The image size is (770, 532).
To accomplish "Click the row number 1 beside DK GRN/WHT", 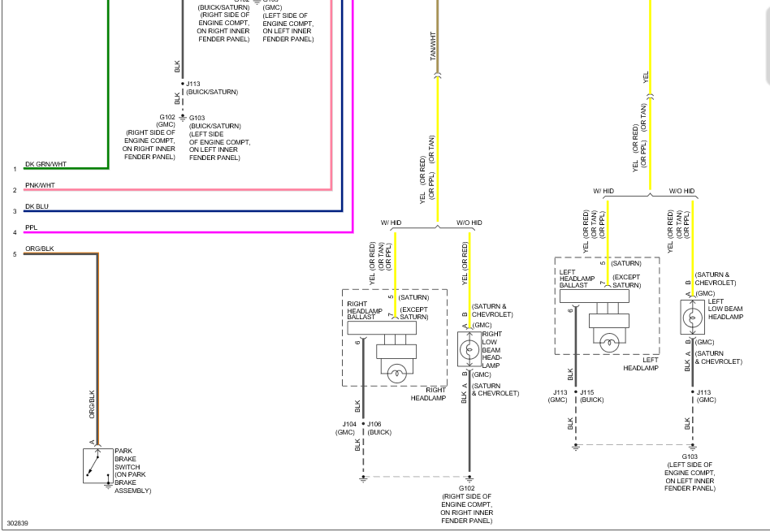I will pyautogui.click(x=15, y=170).
